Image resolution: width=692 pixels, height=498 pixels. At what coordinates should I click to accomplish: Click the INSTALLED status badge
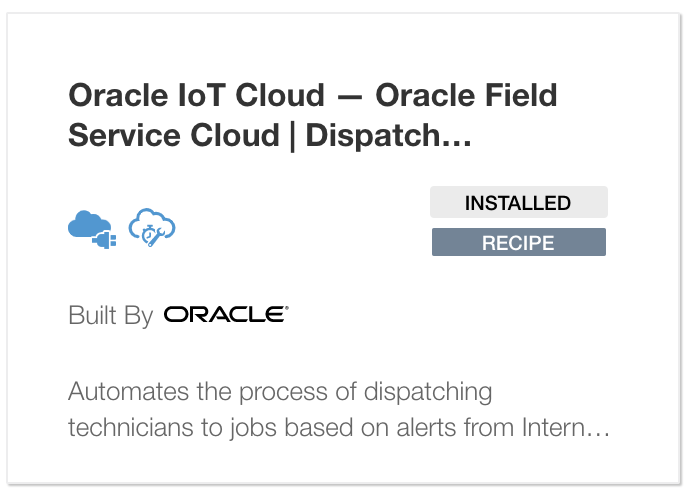click(x=518, y=203)
